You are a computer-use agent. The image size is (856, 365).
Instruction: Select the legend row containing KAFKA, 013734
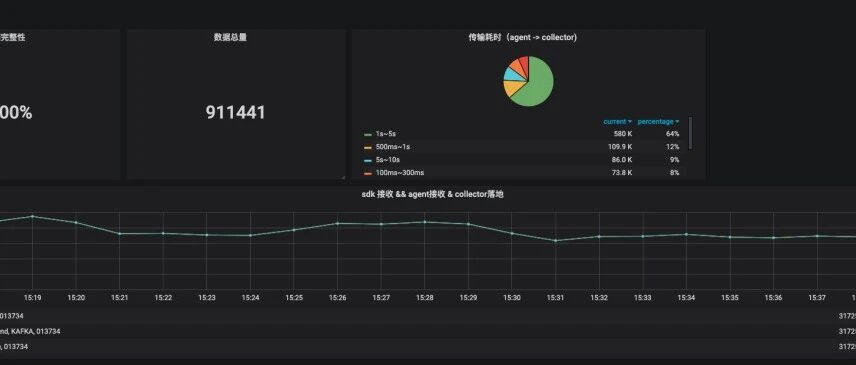[428, 331]
